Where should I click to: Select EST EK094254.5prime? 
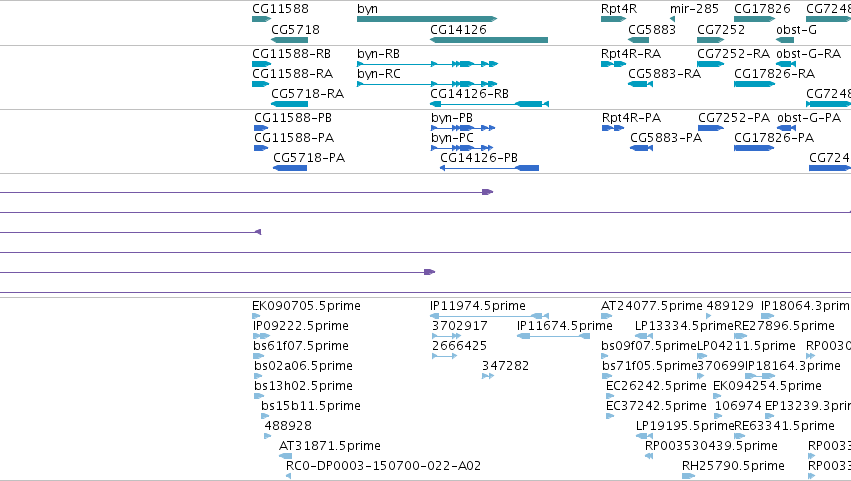[767, 385]
